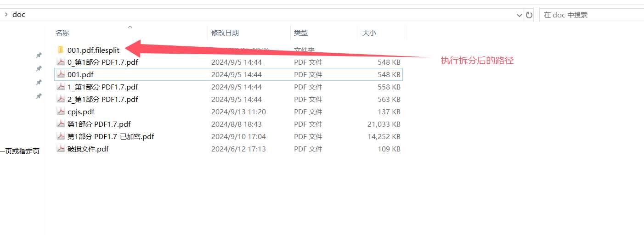Sort files by 修改日期 column

pyautogui.click(x=225, y=33)
